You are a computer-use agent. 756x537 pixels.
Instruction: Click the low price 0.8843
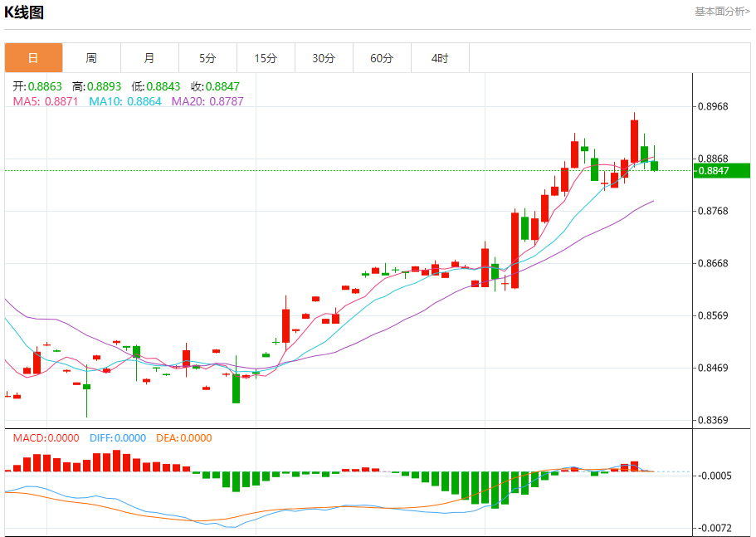(163, 86)
